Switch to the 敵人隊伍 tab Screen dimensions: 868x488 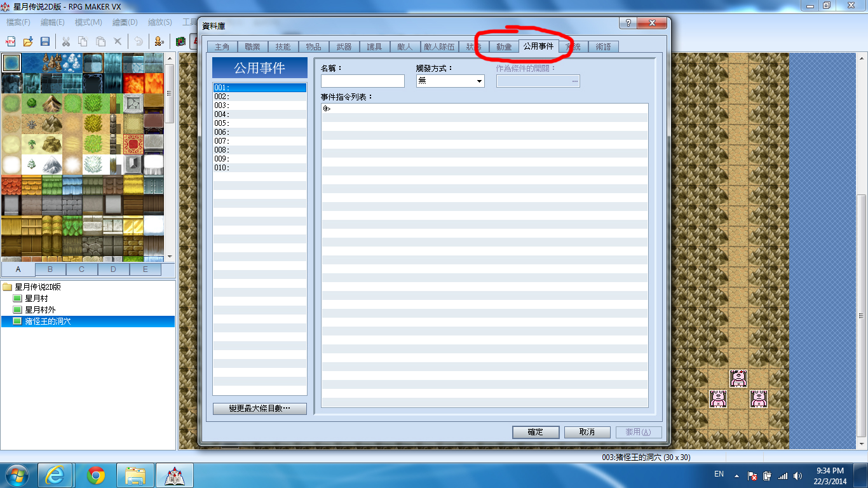click(439, 47)
